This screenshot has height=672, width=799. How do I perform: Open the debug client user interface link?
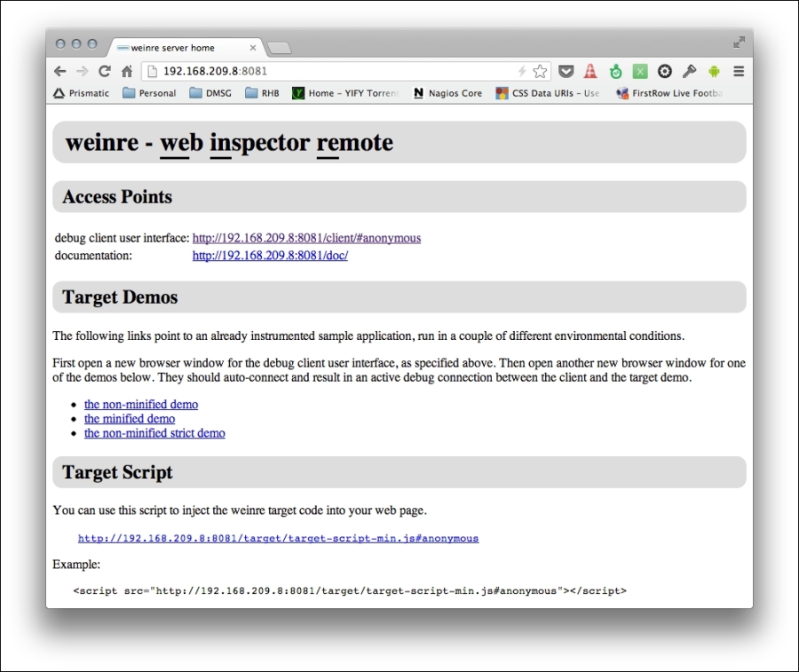click(307, 238)
